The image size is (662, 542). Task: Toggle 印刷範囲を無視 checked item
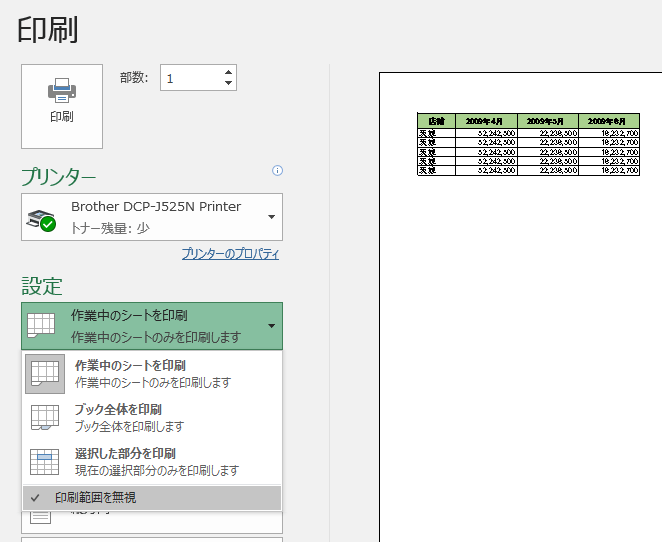tap(152, 498)
